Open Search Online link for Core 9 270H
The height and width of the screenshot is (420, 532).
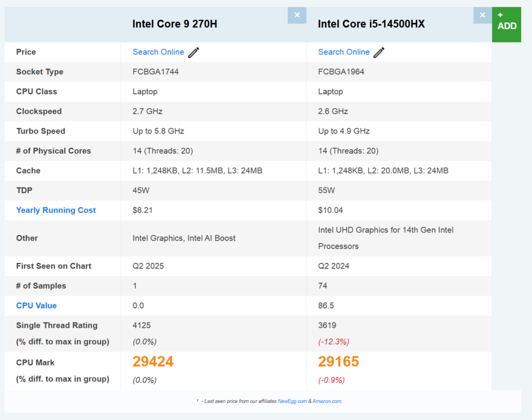[x=158, y=52]
